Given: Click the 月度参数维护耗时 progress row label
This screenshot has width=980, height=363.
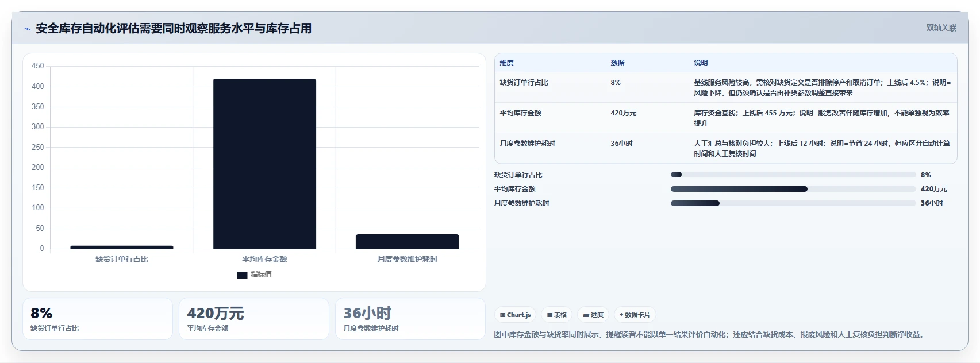Looking at the screenshot, I should coord(522,203).
